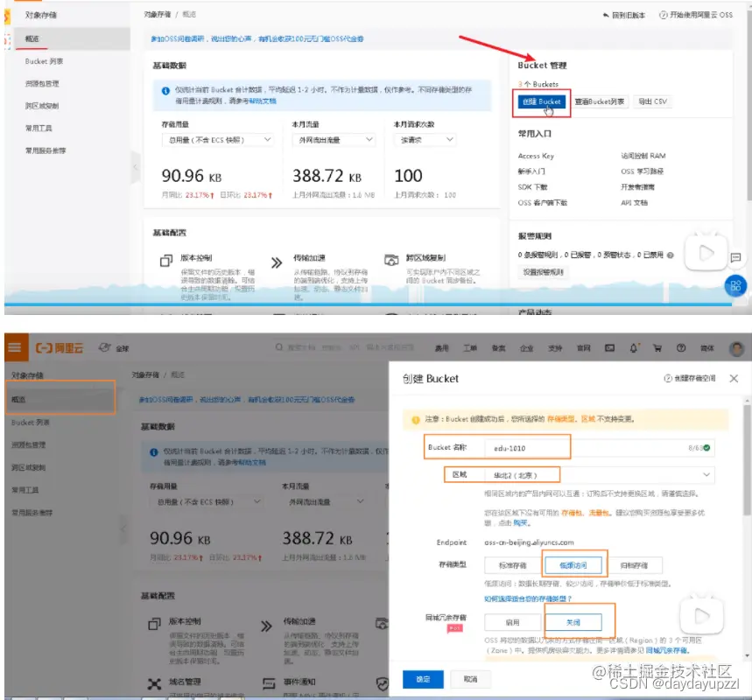Open the 费用 menu in the header

[x=441, y=348]
